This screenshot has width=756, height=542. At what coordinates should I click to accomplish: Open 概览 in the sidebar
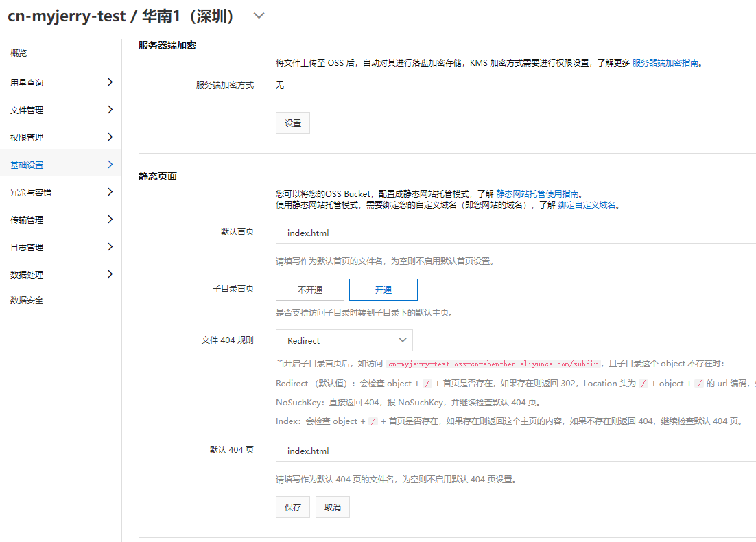(x=19, y=54)
